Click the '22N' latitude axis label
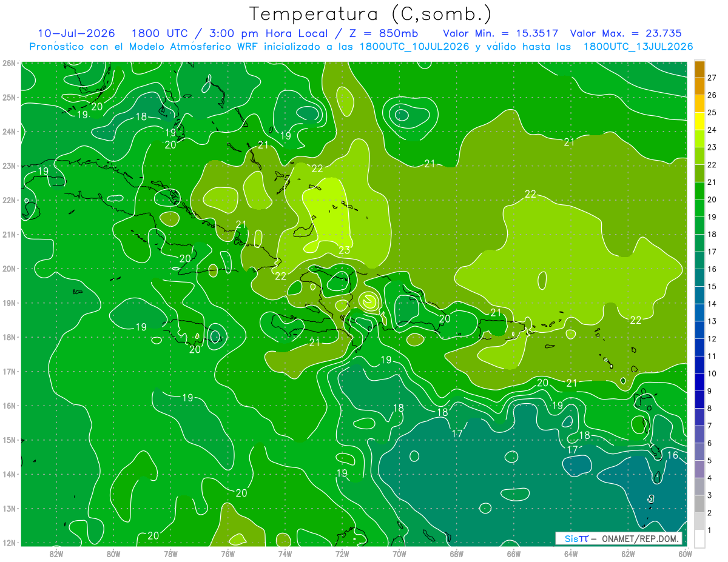The image size is (728, 562). pyautogui.click(x=9, y=200)
